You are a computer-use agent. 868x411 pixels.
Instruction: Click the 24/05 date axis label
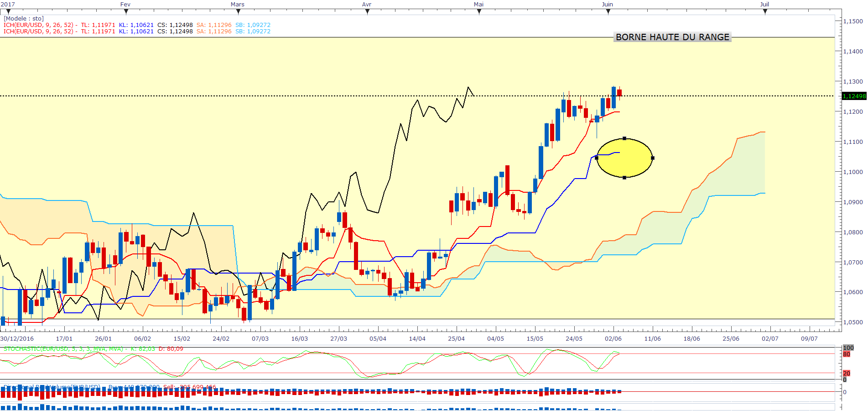[574, 339]
